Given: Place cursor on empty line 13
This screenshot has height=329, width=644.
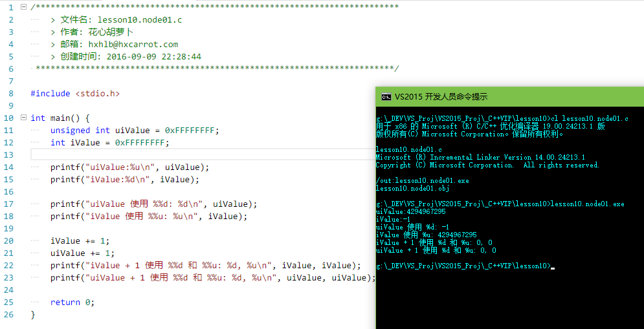Looking at the screenshot, I should 194,154.
